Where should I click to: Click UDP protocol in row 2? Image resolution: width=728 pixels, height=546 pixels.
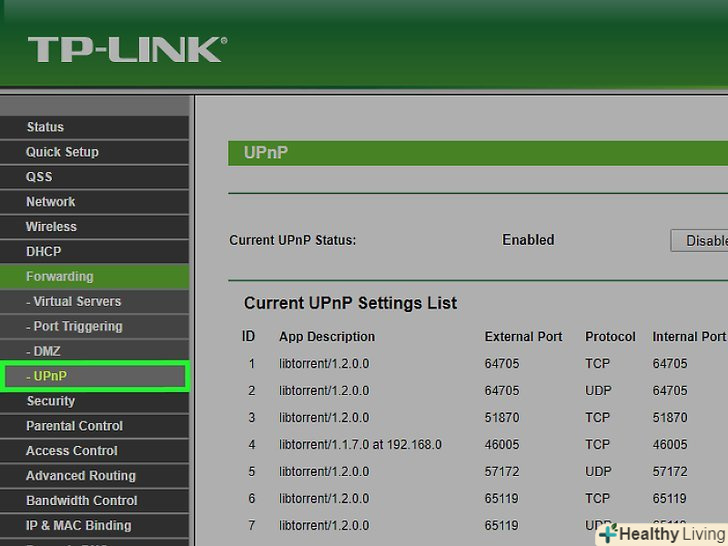tap(598, 390)
